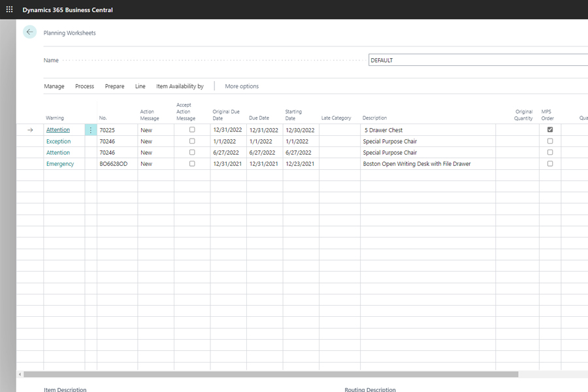Click the Routing Description label
The height and width of the screenshot is (392, 588).
[x=370, y=389]
